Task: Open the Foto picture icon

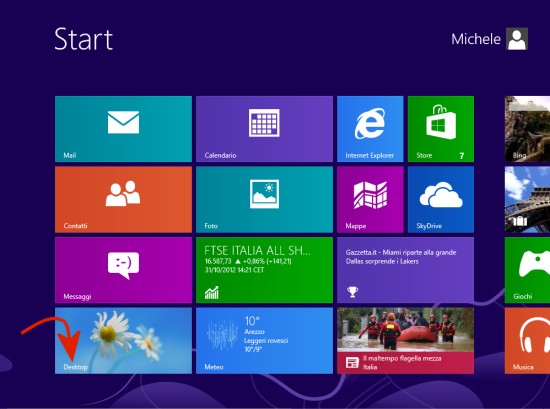Action: [x=264, y=194]
